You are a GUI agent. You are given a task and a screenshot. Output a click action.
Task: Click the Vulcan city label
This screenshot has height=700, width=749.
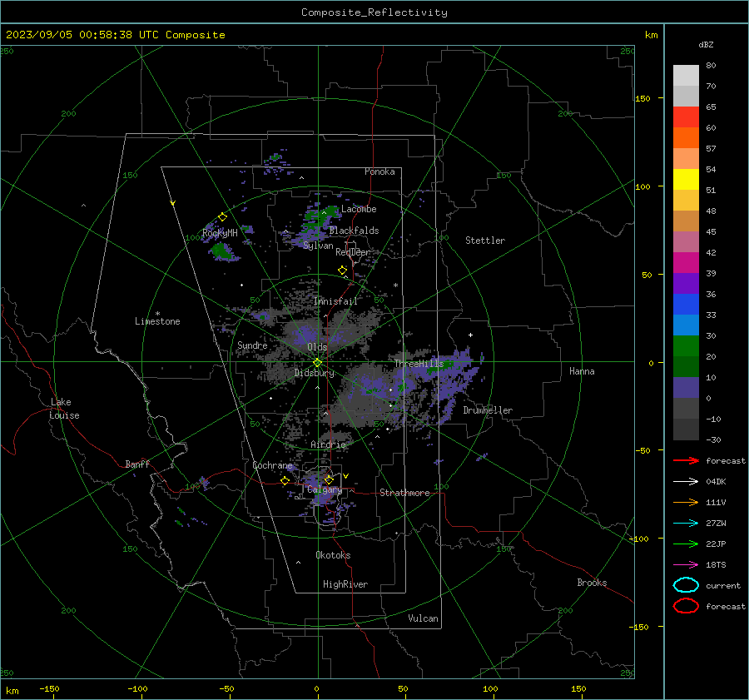[x=423, y=618]
